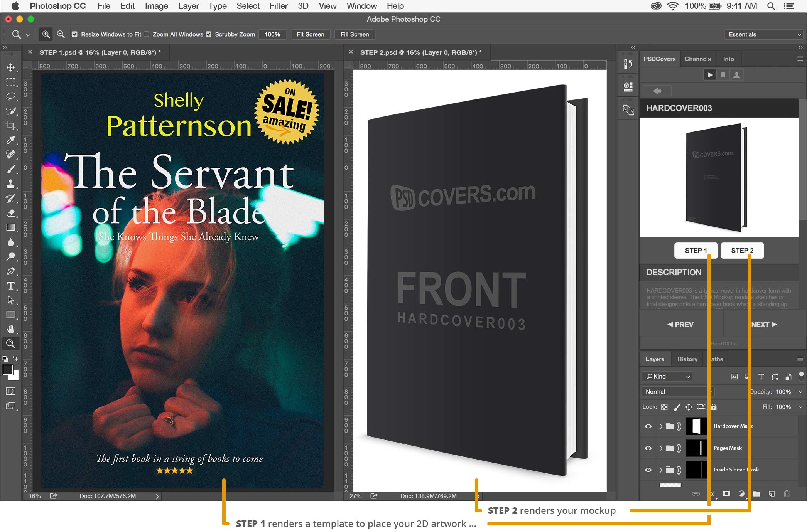Select the Lasso tool
The width and height of the screenshot is (807, 532).
pos(10,96)
